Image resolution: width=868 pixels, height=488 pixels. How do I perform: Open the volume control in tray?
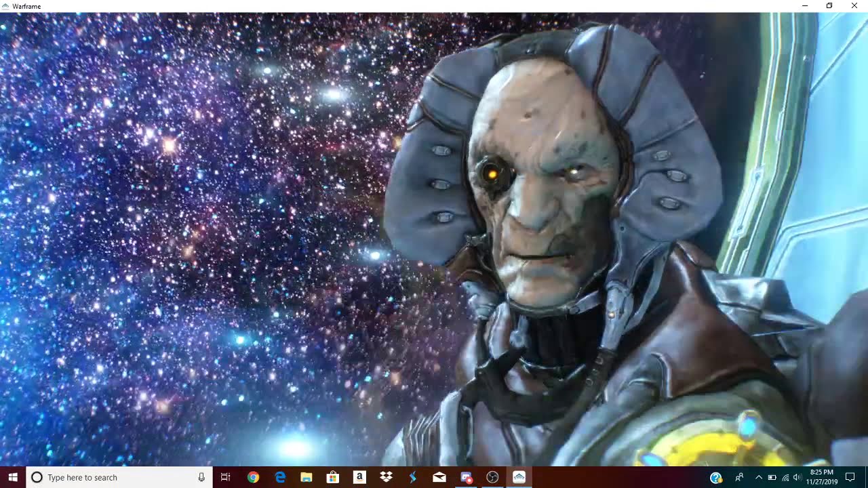(797, 478)
